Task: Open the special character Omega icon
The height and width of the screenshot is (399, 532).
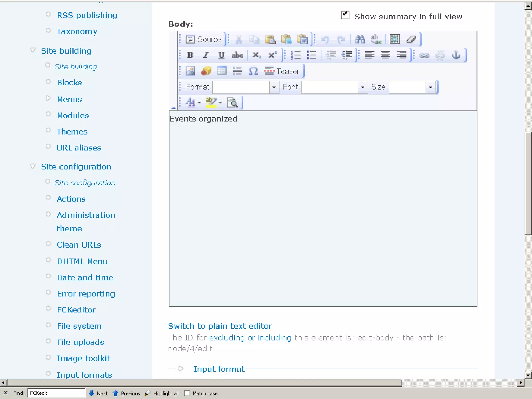Action: coord(253,71)
